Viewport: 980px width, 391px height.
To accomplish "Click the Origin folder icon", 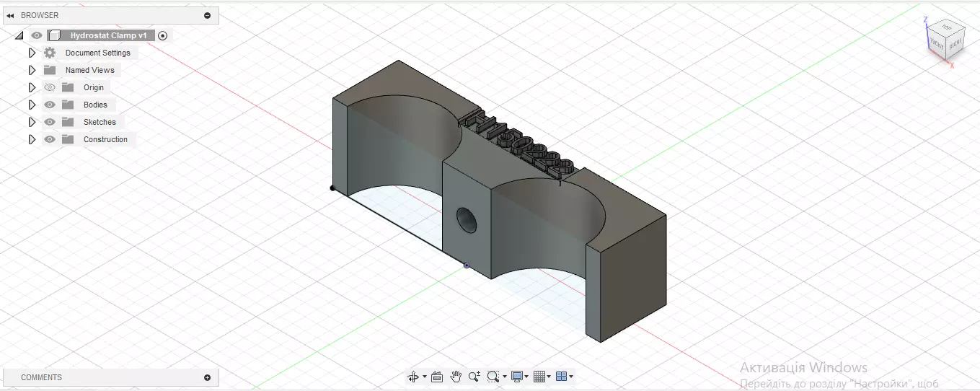I will pyautogui.click(x=68, y=87).
